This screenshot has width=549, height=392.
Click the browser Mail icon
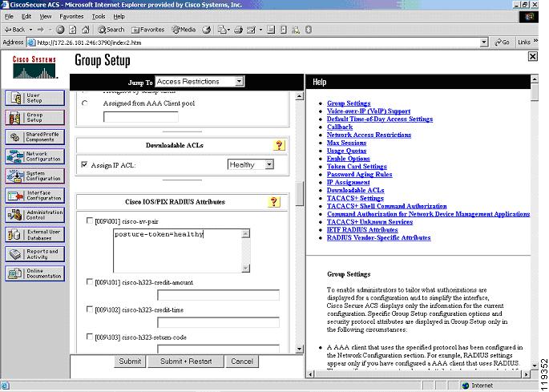coord(223,30)
